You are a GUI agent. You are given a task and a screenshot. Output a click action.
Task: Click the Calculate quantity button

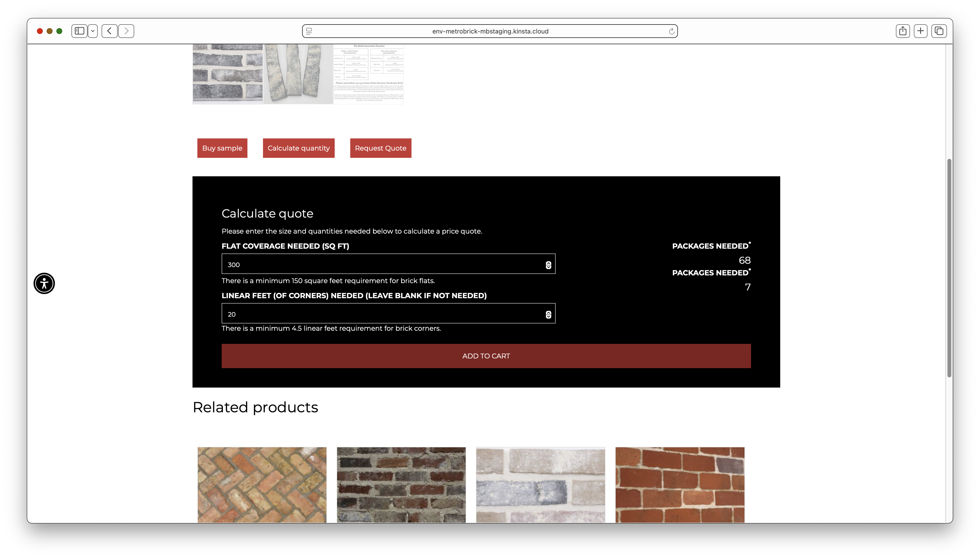tap(299, 148)
